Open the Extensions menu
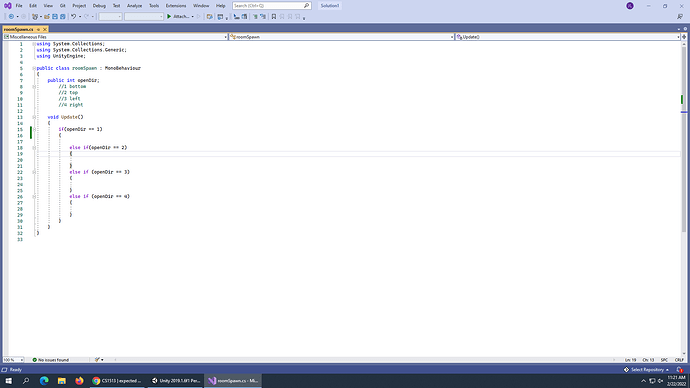 tap(176, 6)
